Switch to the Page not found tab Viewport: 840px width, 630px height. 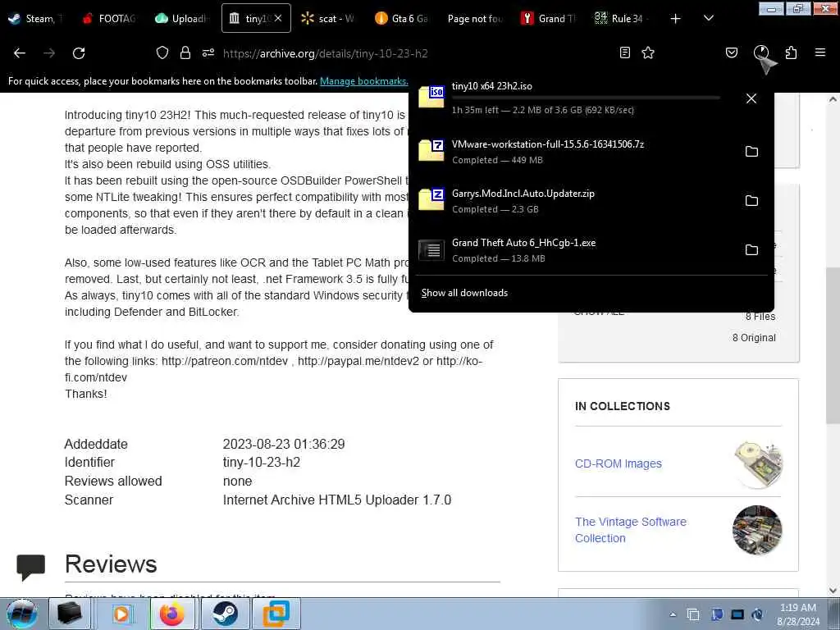tap(475, 19)
